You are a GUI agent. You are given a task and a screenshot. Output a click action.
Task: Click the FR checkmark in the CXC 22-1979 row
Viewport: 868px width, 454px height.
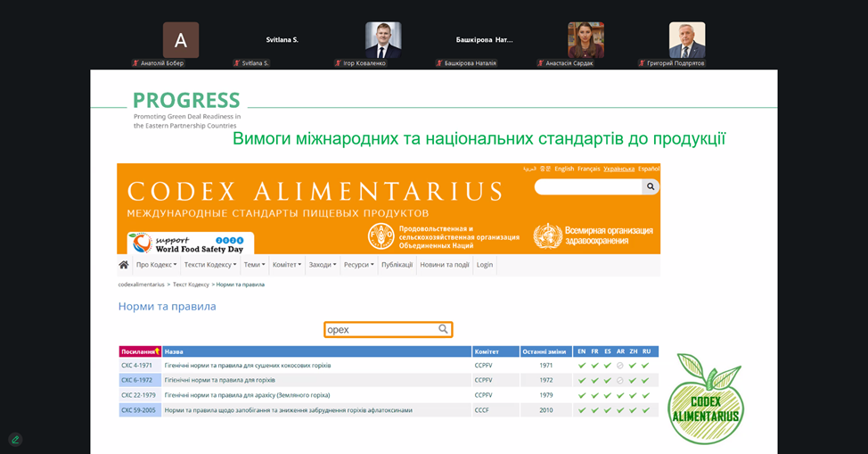594,395
